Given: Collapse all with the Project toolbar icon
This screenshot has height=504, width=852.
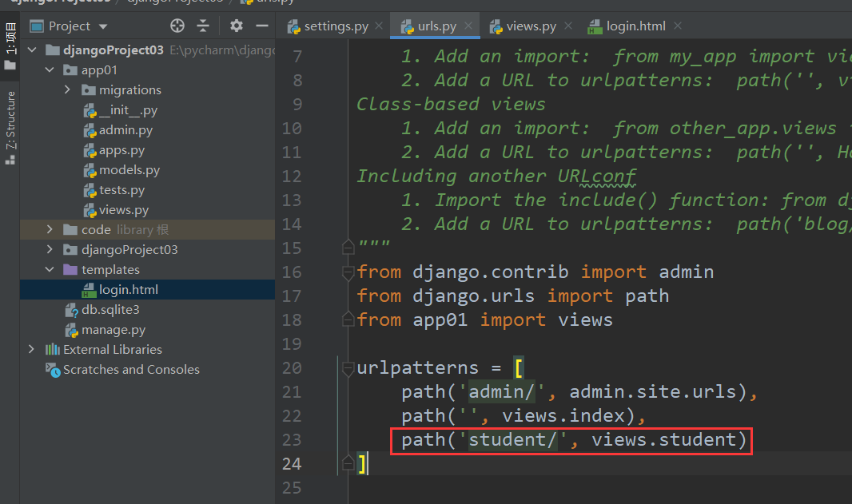Looking at the screenshot, I should click(203, 26).
